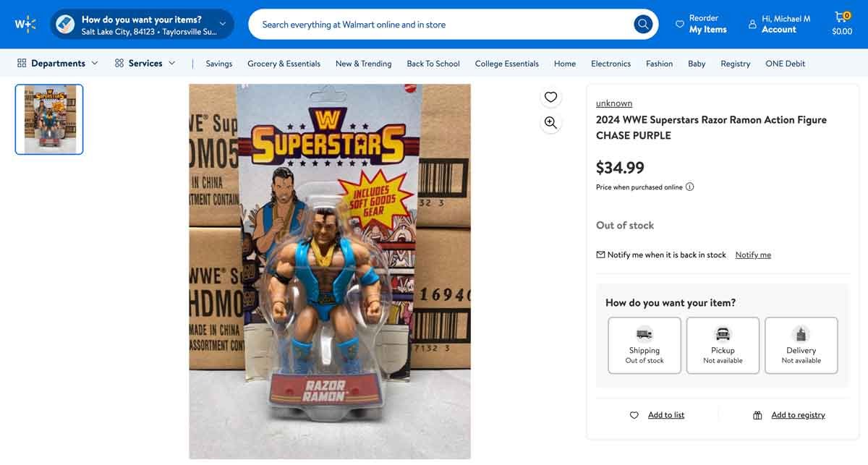This screenshot has height=465, width=868.
Task: Click the Walmart home logo
Action: (x=25, y=24)
